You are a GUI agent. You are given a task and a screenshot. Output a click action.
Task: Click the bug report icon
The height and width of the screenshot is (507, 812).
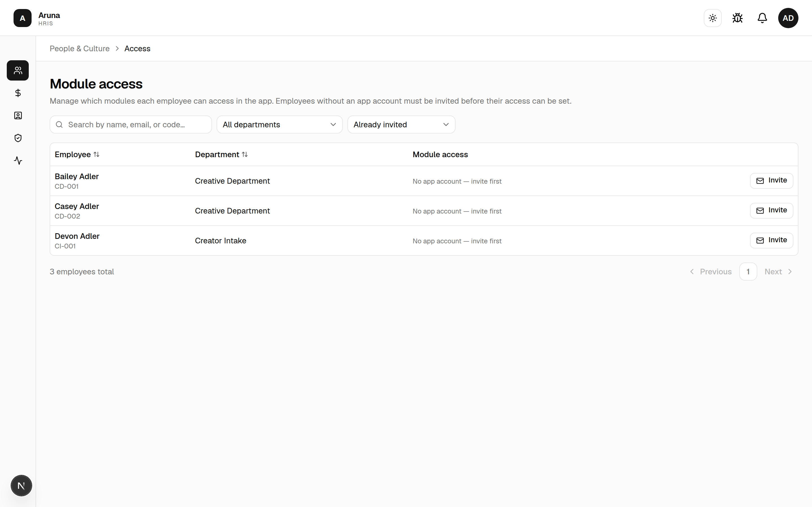click(x=737, y=18)
